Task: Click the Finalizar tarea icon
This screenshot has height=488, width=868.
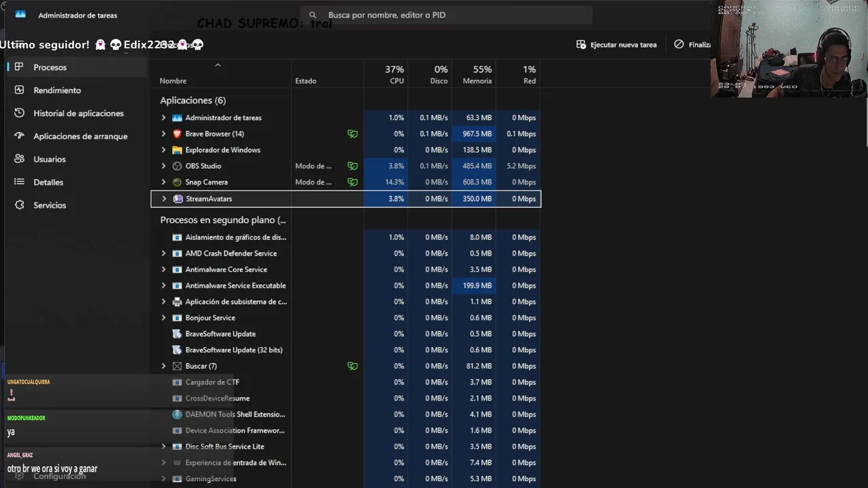Action: point(679,44)
